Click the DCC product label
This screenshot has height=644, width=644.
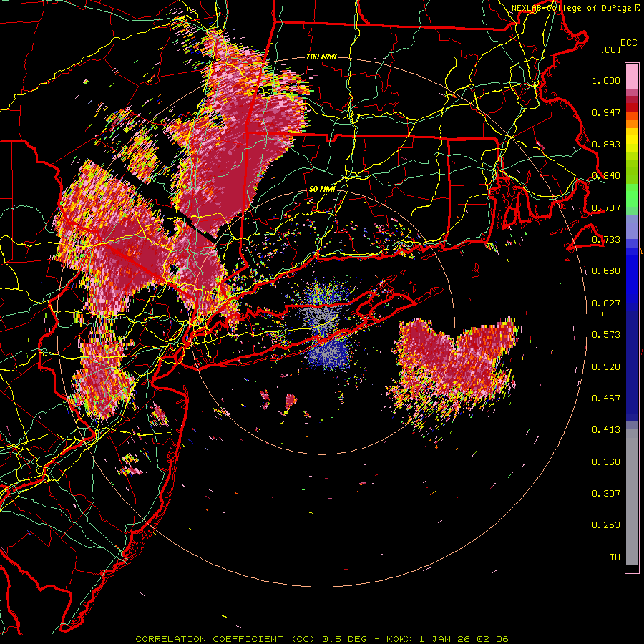628,43
